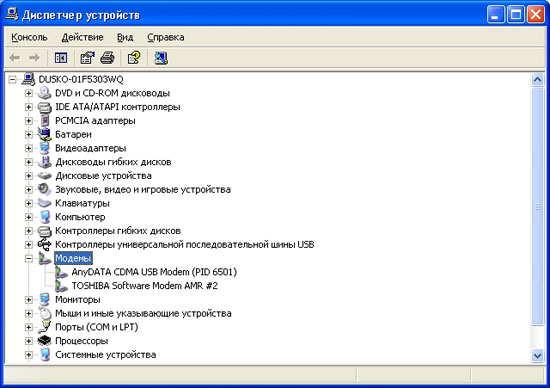Click the Клавиатуры keyboard icon
The image size is (550, 388).
[45, 203]
